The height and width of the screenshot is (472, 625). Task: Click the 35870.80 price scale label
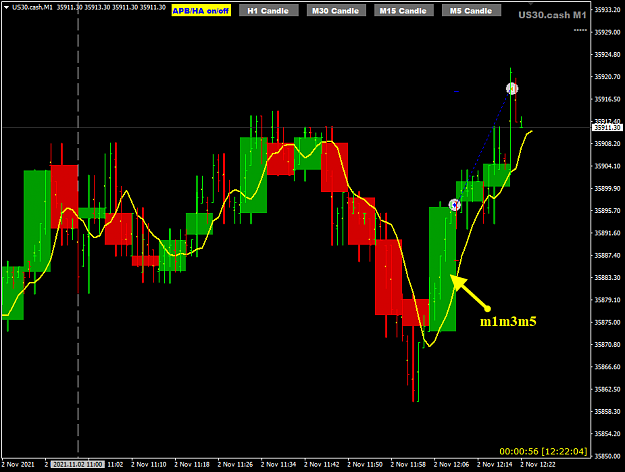coord(607,344)
